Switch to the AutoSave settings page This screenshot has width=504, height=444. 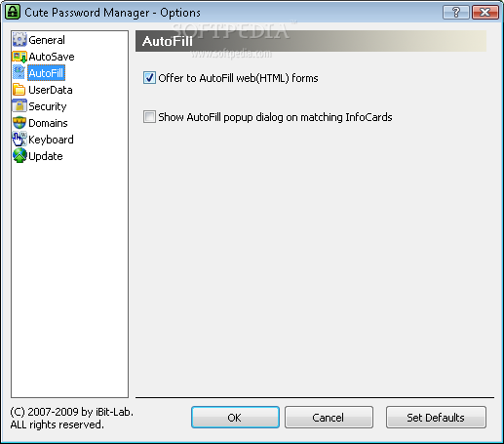click(52, 57)
